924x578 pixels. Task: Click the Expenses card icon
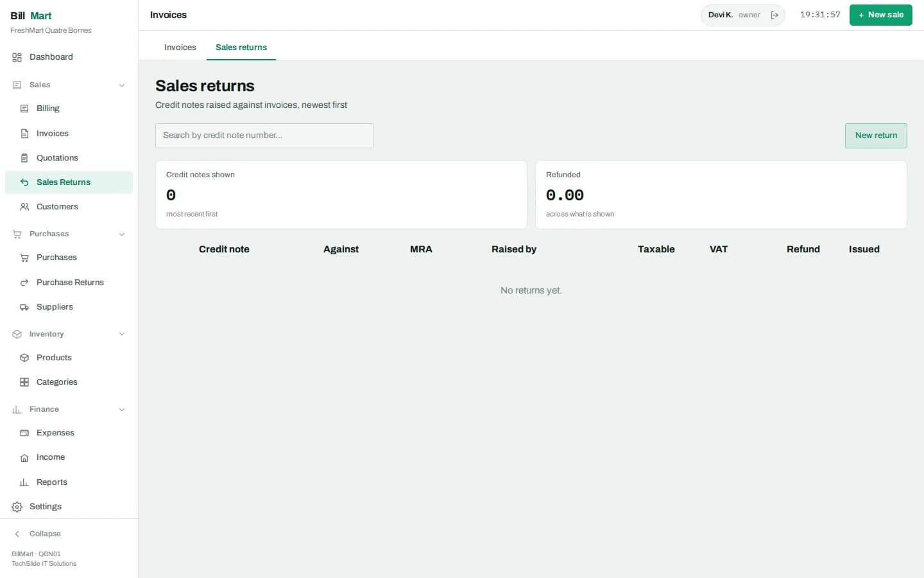coord(24,433)
